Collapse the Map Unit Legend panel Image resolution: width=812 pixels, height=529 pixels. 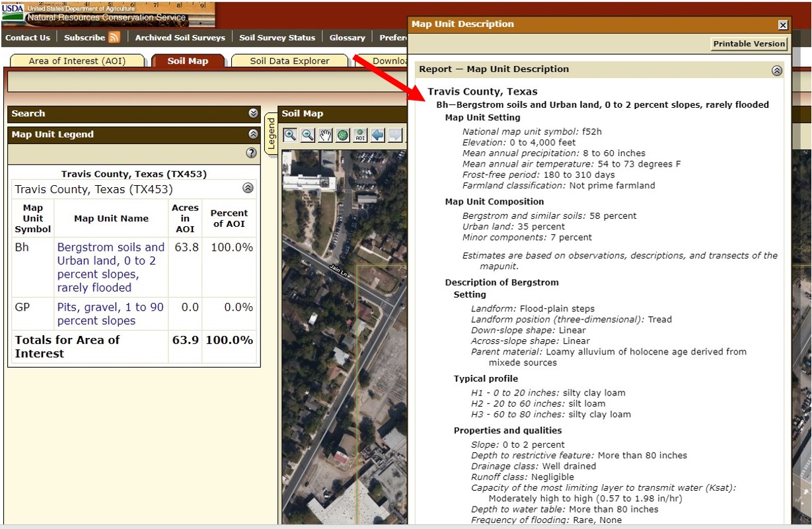point(253,134)
